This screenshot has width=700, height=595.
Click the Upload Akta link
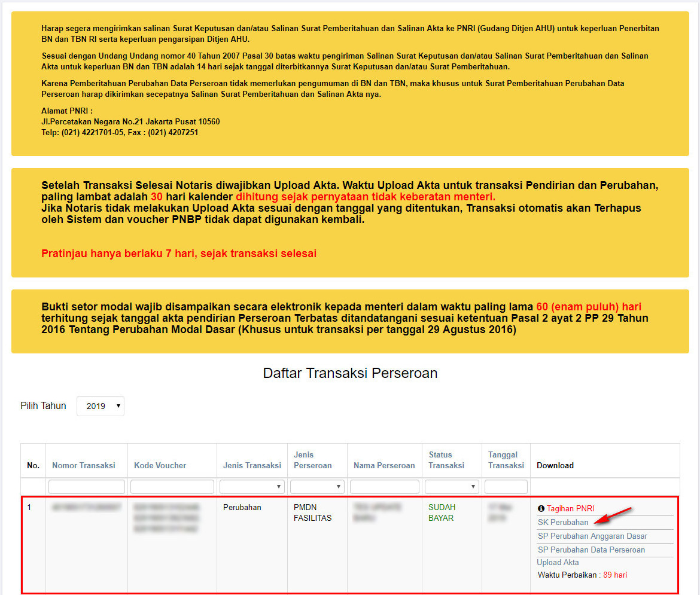click(x=558, y=563)
